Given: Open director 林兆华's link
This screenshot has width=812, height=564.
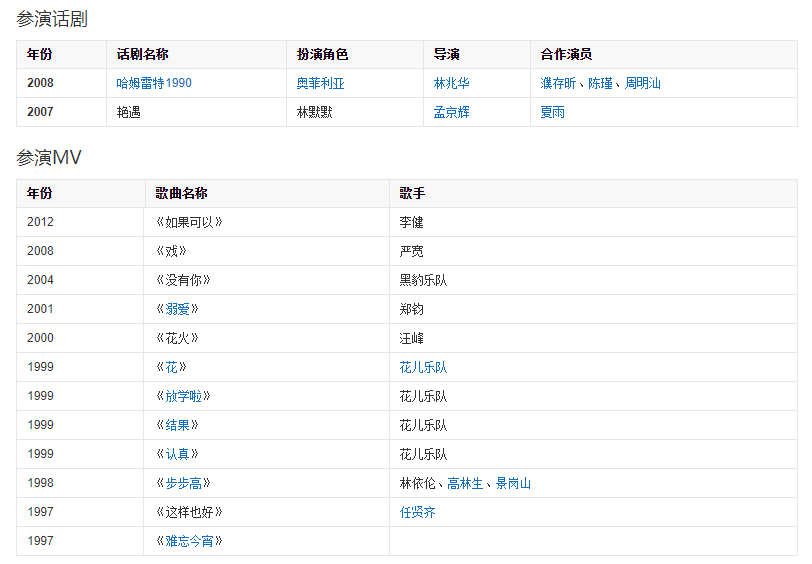Looking at the screenshot, I should click(451, 83).
